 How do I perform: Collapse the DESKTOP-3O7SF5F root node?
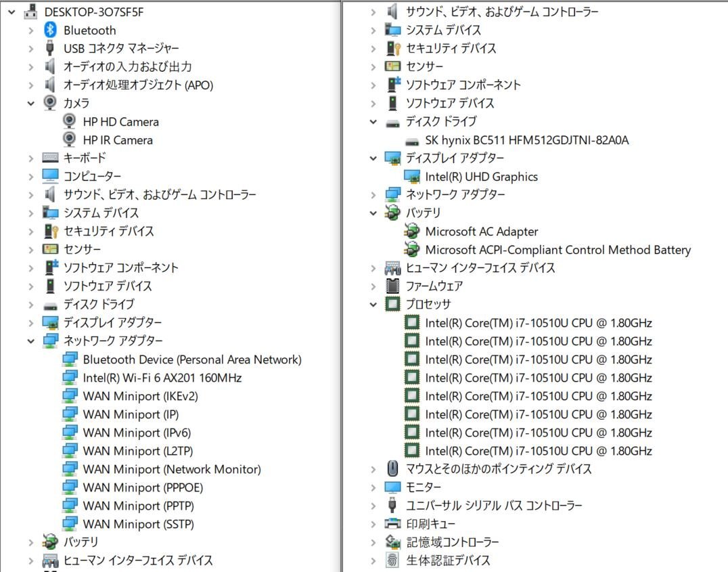(12, 12)
